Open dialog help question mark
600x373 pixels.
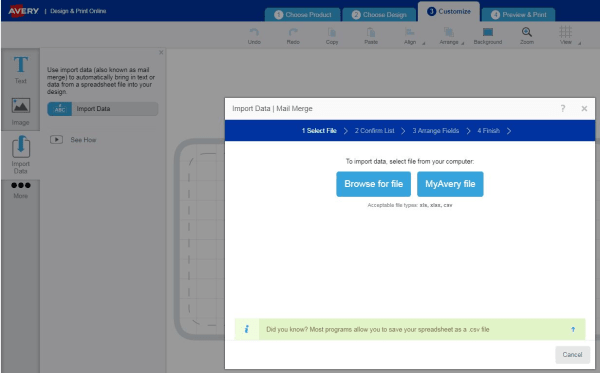tap(562, 109)
